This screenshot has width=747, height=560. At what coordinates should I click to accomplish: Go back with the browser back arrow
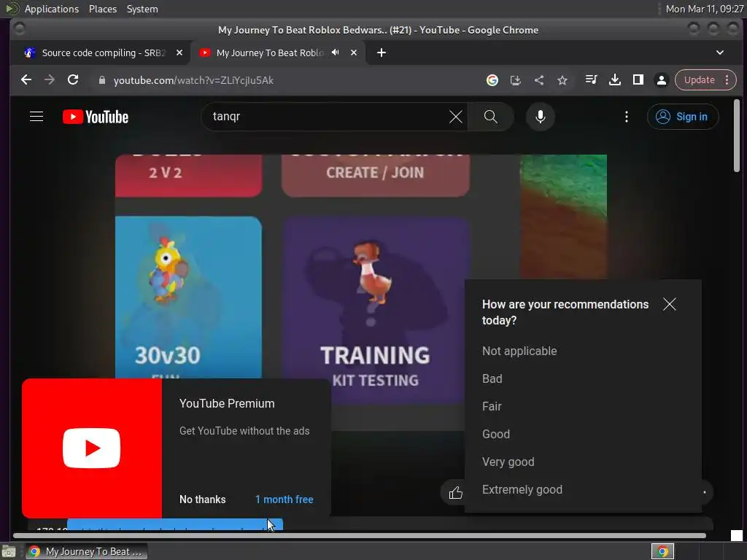(x=26, y=80)
